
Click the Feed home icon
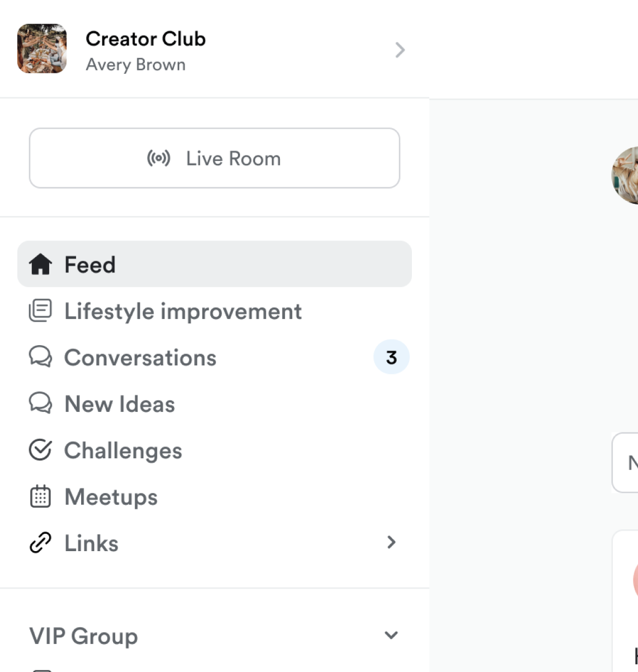(x=40, y=264)
